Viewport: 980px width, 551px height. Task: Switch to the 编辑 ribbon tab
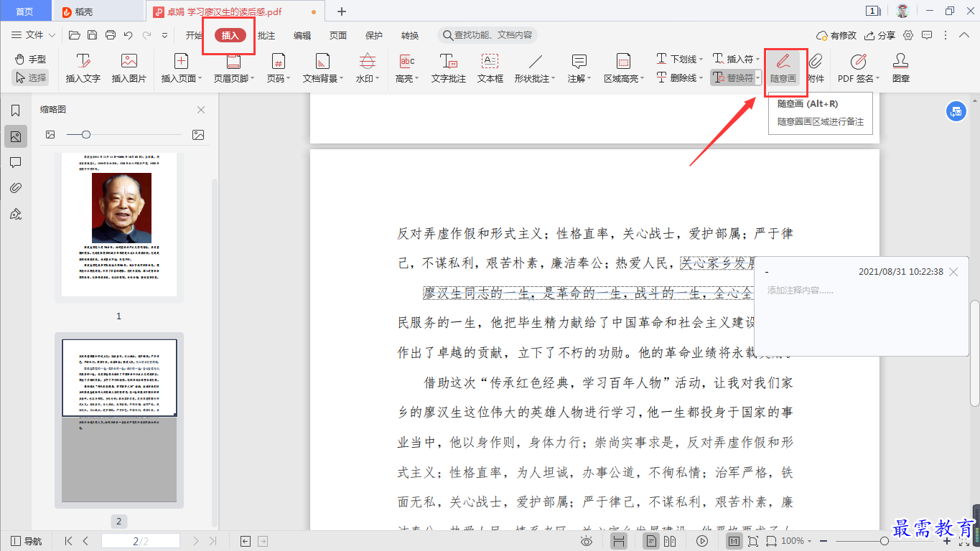(x=302, y=35)
